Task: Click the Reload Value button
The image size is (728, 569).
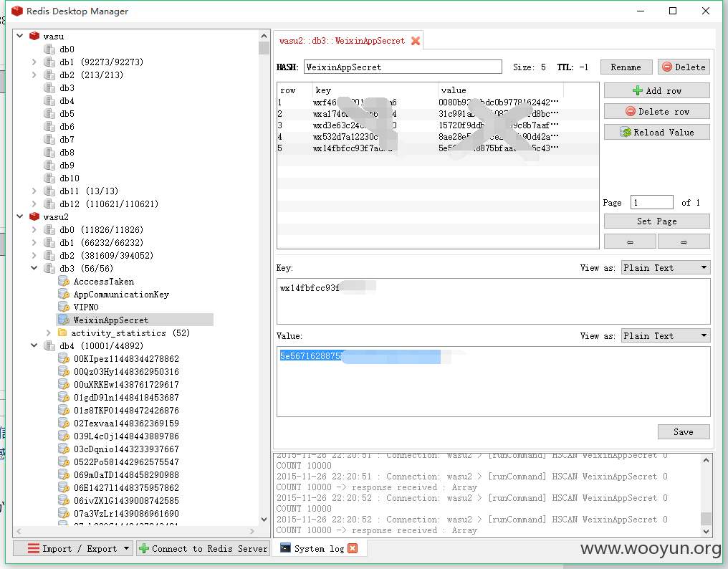Action: (x=656, y=133)
